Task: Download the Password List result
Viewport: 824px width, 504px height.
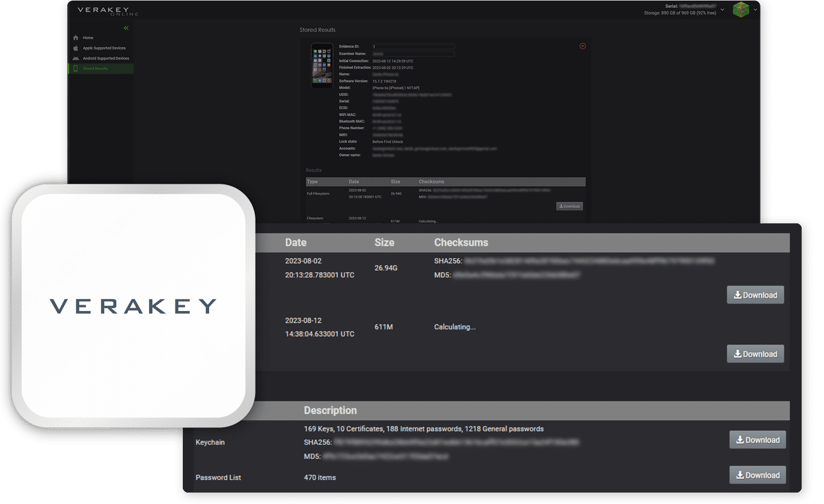Action: (758, 475)
